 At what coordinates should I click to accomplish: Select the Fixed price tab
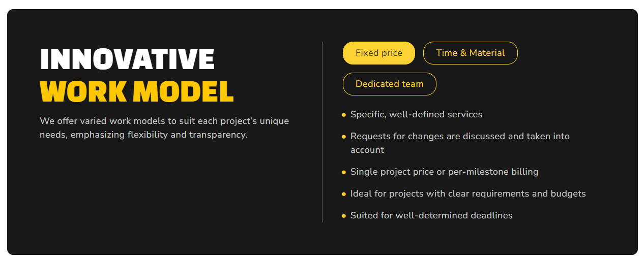click(x=378, y=53)
